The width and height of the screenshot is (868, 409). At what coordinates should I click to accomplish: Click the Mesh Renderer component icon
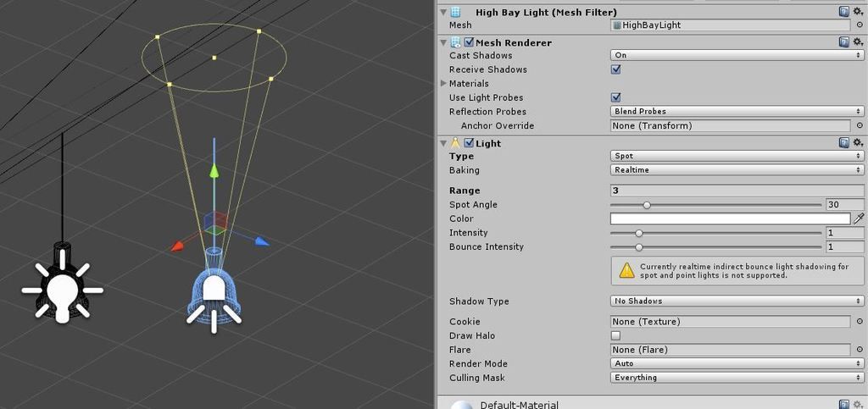point(455,42)
